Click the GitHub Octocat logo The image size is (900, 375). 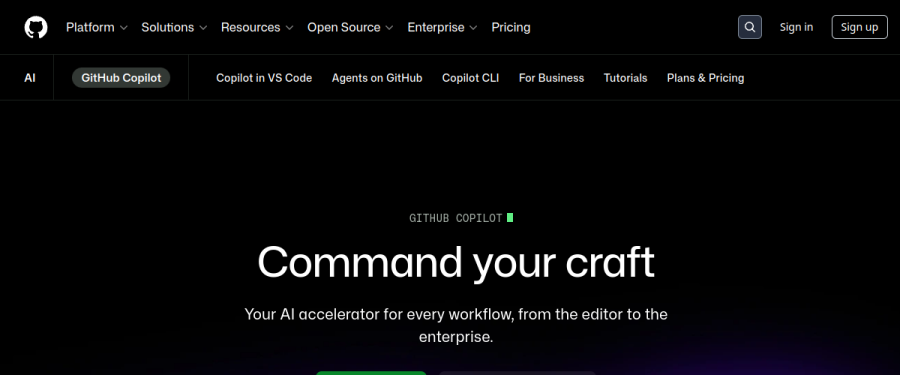[x=36, y=27]
